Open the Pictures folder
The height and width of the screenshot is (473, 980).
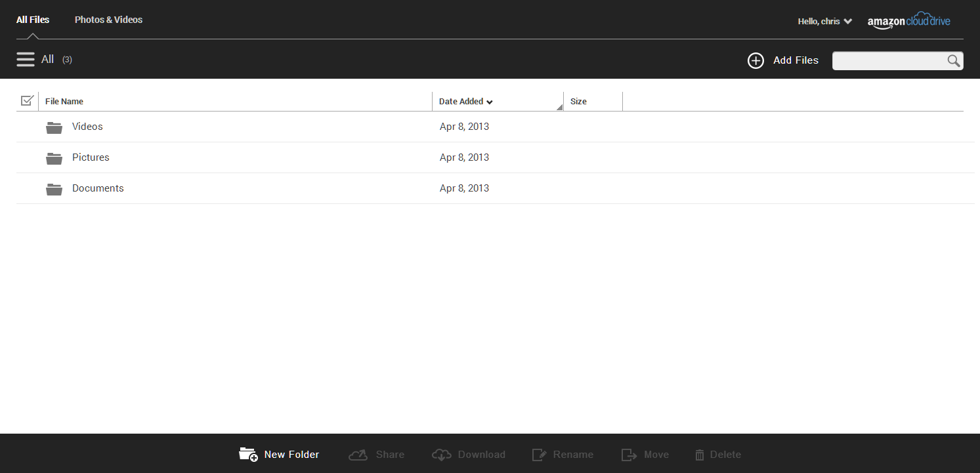coord(91,157)
